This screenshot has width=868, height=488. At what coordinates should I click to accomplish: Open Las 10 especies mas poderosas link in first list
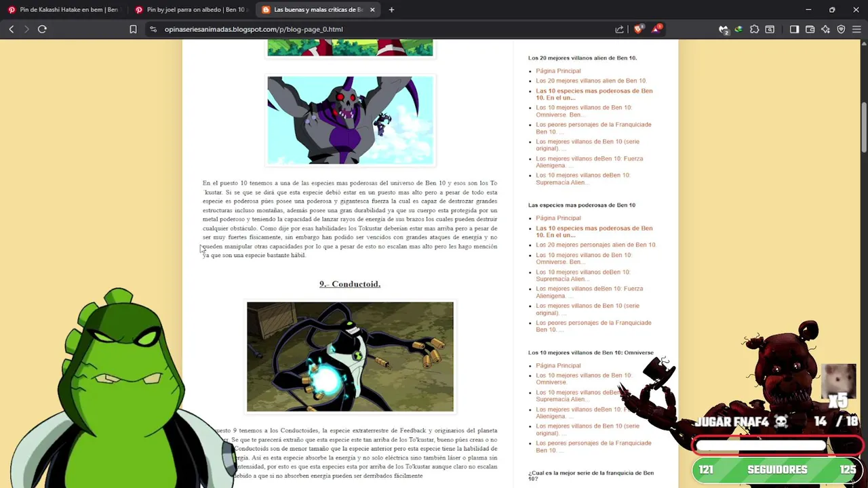point(594,94)
